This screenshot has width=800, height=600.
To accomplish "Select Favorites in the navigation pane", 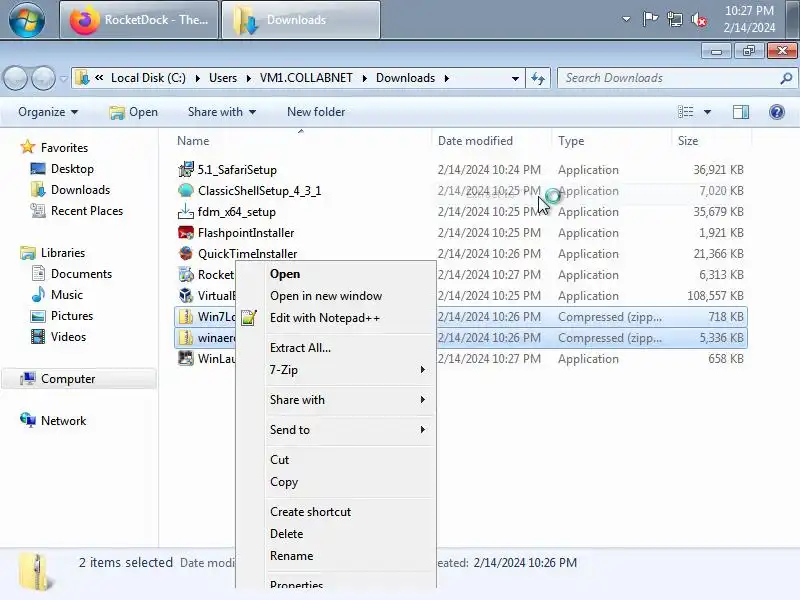I will click(64, 147).
